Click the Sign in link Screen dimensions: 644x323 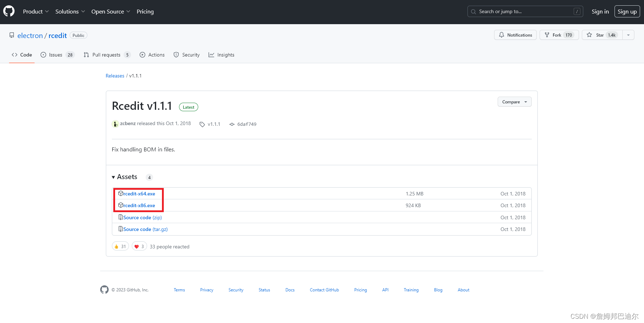click(x=600, y=11)
